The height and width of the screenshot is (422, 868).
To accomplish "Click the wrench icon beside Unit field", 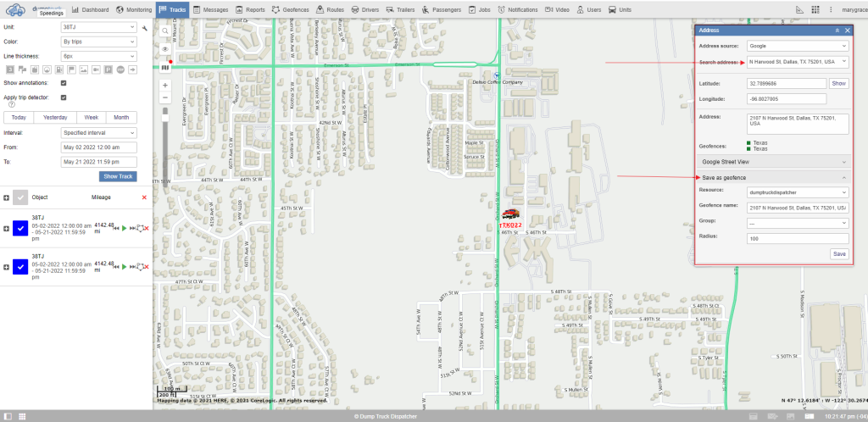I will pos(145,28).
